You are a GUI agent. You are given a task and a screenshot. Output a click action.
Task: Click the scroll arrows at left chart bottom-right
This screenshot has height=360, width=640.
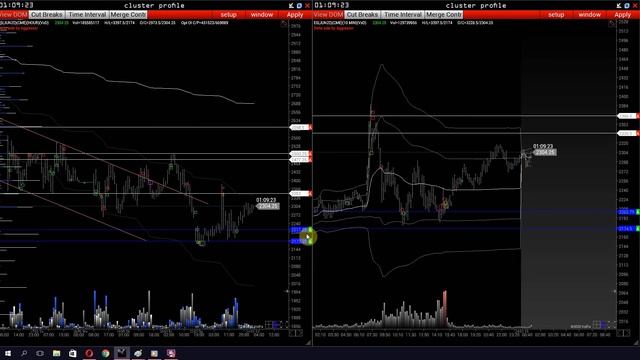click(x=296, y=333)
